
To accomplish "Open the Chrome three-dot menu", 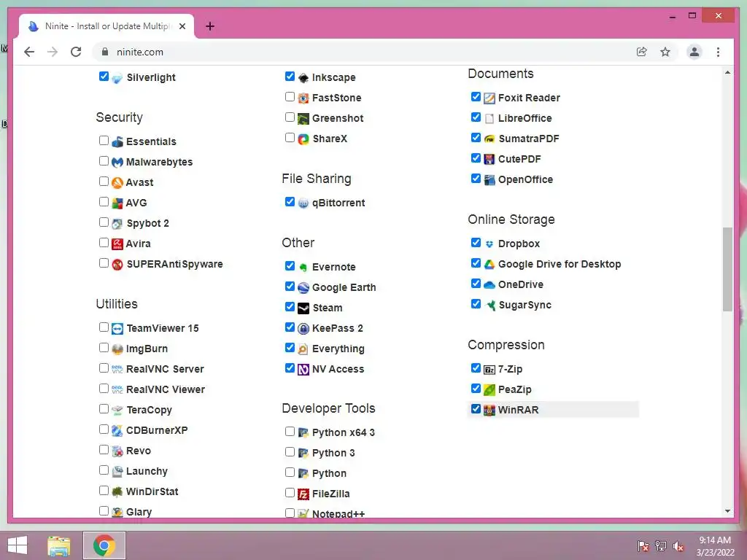I will point(718,52).
